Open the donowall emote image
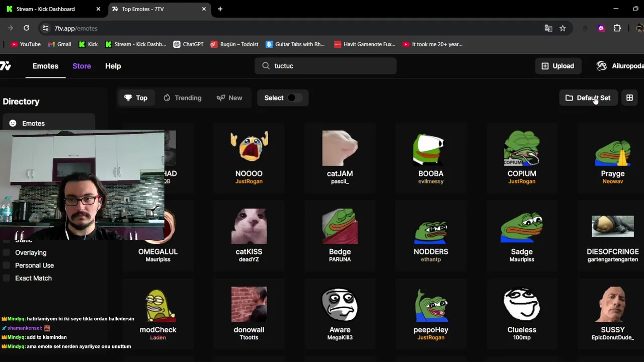644x362 pixels. coord(249,304)
